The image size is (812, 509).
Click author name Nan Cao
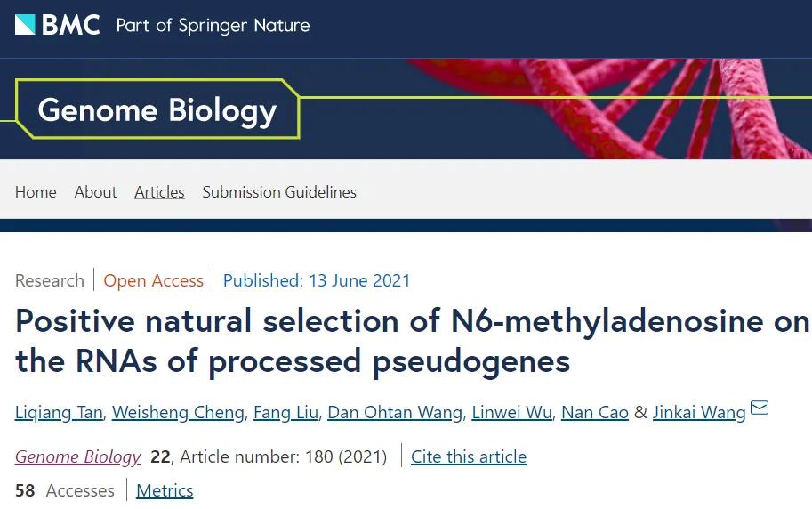pyautogui.click(x=595, y=412)
